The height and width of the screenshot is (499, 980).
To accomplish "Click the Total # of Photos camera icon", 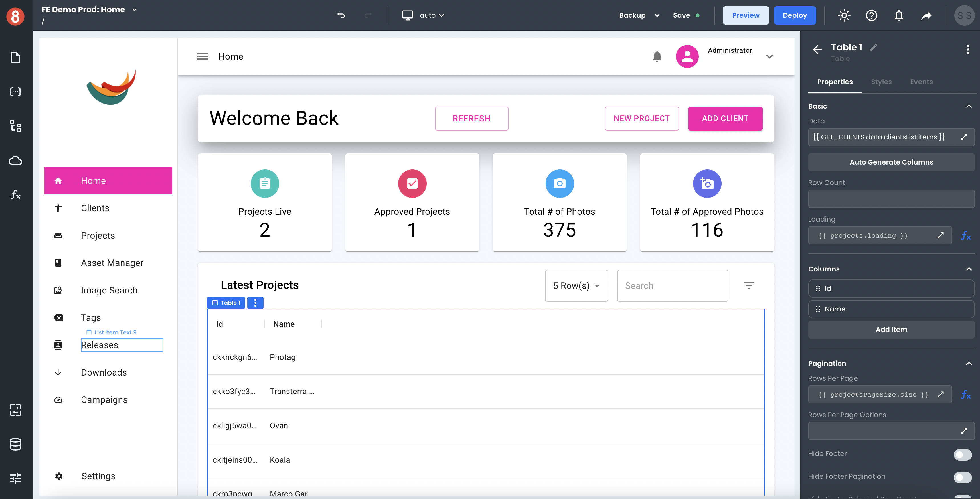I will tap(559, 184).
